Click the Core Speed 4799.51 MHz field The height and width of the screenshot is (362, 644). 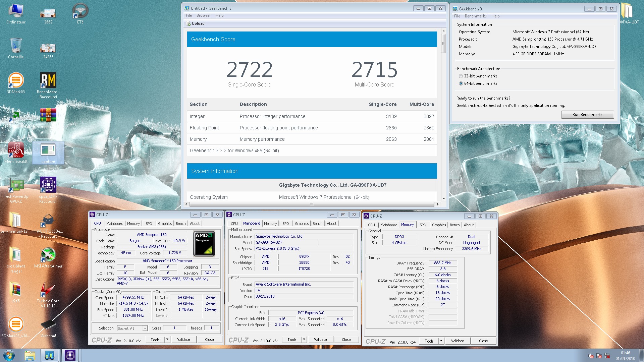[133, 298]
